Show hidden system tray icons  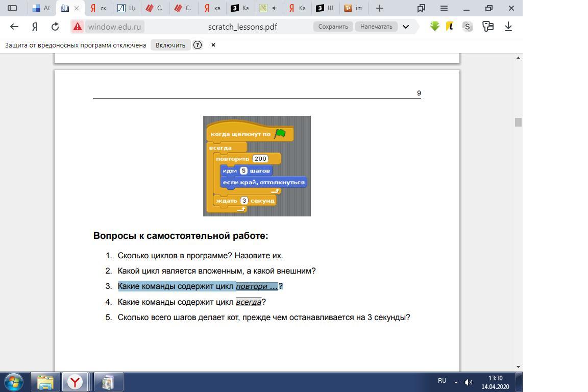pyautogui.click(x=456, y=382)
